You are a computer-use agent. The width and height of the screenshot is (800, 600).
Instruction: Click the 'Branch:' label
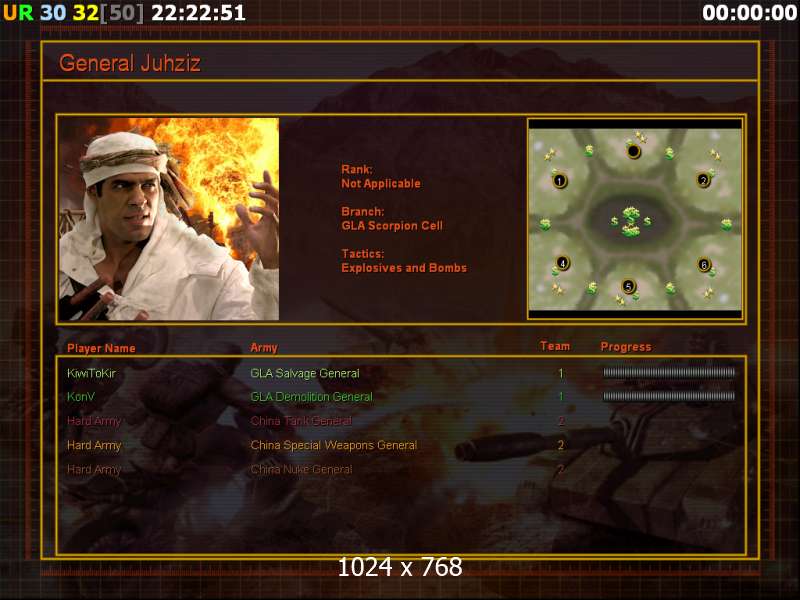362,212
